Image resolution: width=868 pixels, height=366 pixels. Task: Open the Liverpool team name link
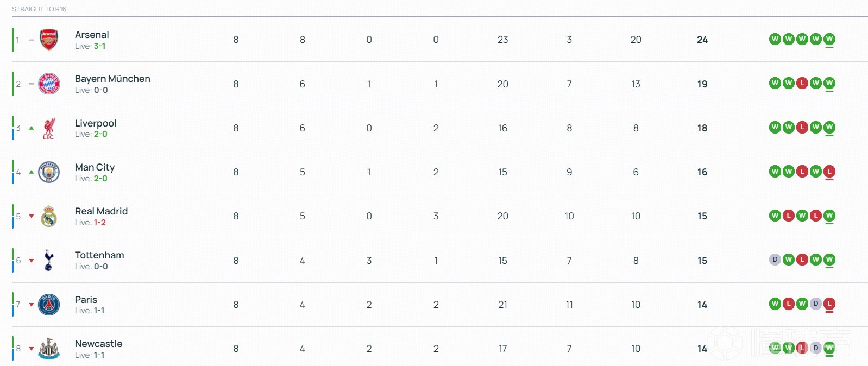[x=96, y=123]
